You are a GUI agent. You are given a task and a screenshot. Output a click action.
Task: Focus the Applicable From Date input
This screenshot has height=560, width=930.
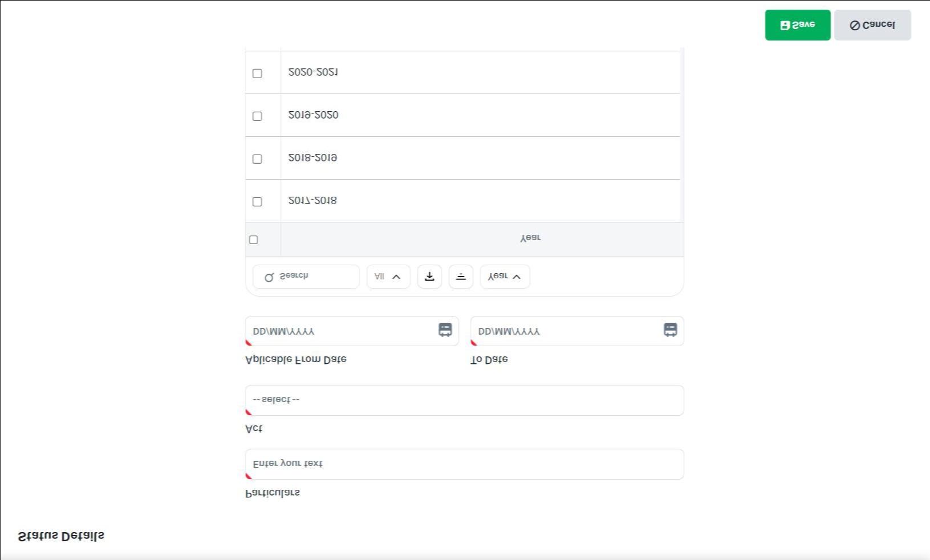coord(352,331)
